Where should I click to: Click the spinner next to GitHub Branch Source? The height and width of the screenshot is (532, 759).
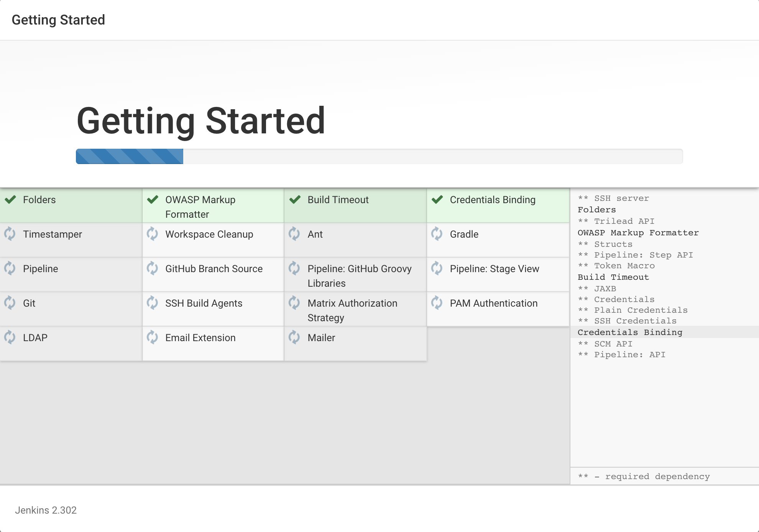[152, 268]
